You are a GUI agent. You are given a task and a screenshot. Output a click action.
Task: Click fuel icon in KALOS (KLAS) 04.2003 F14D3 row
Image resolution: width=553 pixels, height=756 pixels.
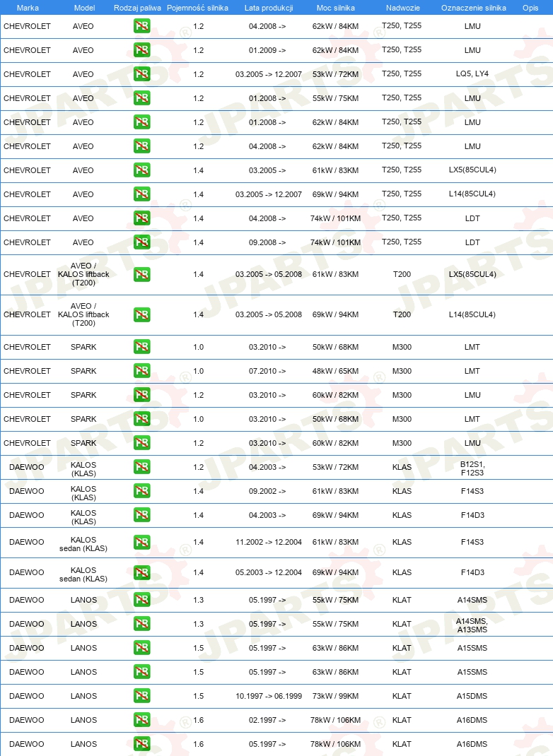(x=142, y=515)
